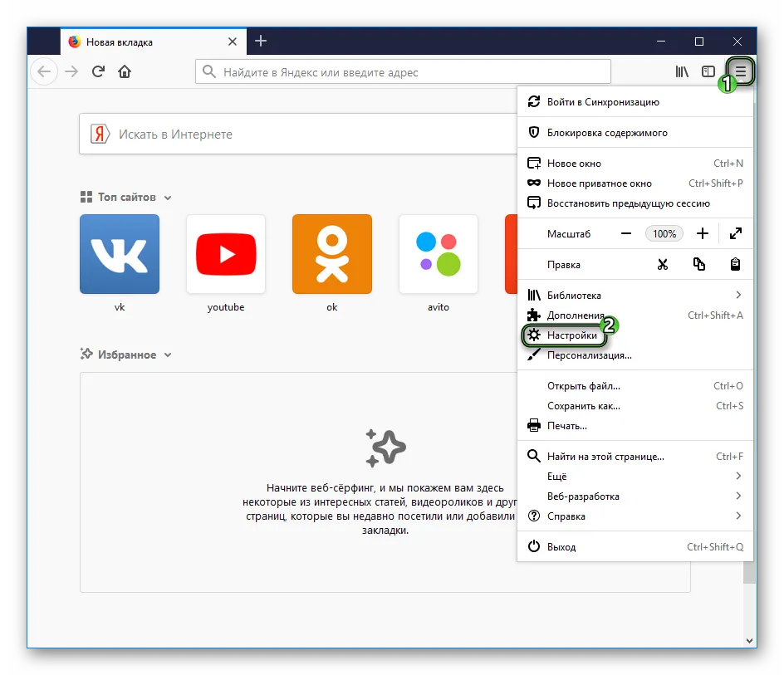This screenshot has height=675, width=784.
Task: Open the hamburger application menu button
Action: coord(741,71)
